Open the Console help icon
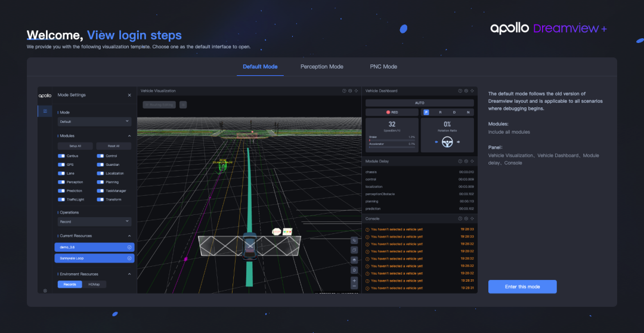 [460, 218]
